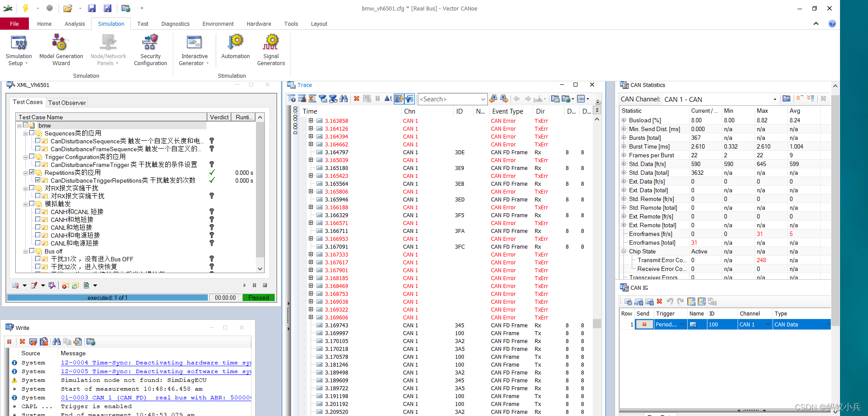Click the executed progress bar

click(x=108, y=298)
